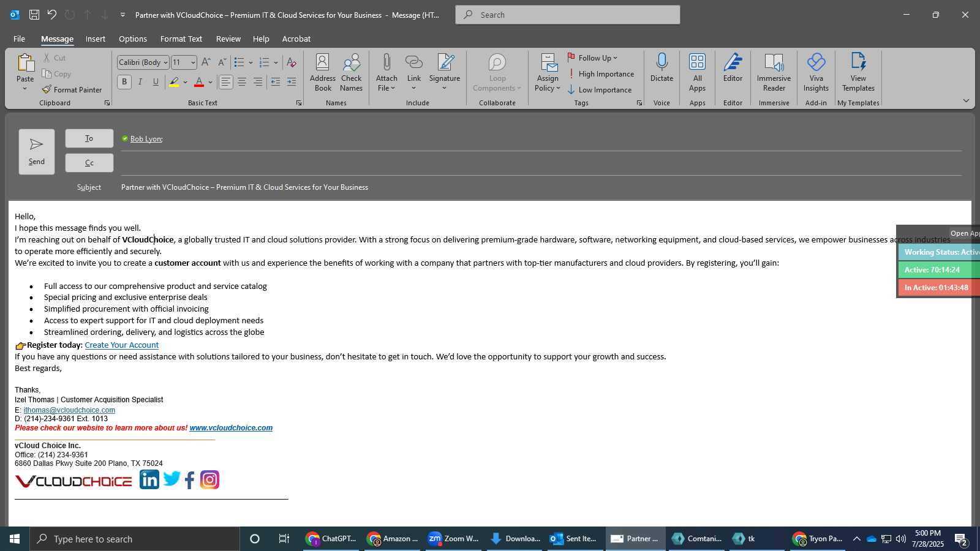Open Customize Quick Access Toolbar arrow
This screenshot has height=551, width=980.
[123, 15]
